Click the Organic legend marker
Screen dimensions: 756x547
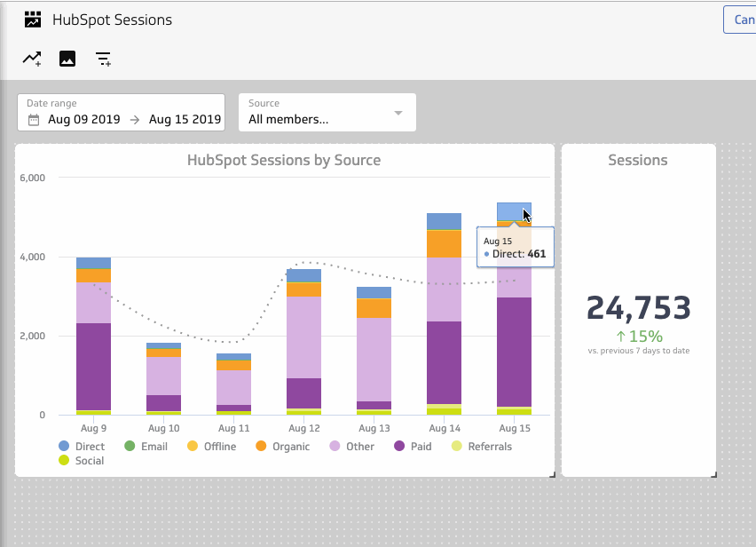[260, 446]
